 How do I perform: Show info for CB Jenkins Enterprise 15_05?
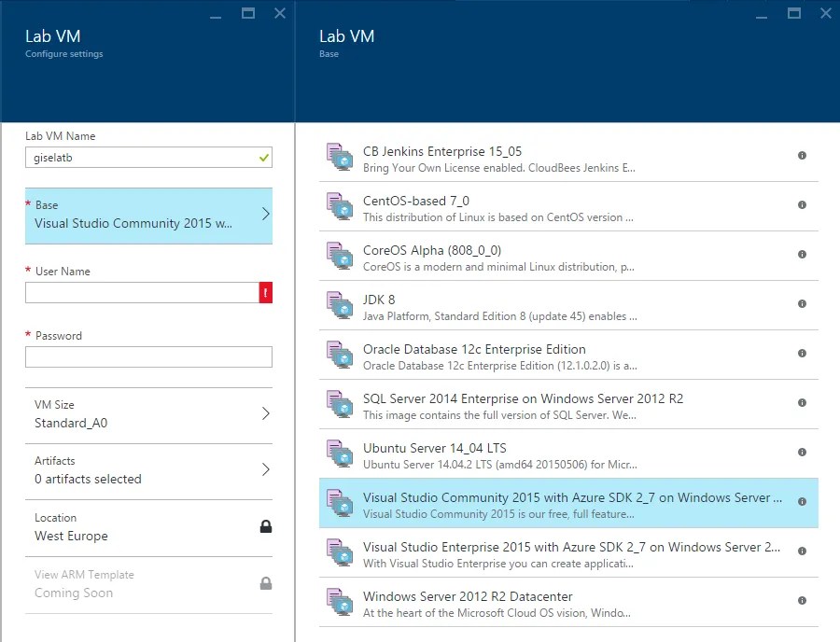tap(802, 155)
